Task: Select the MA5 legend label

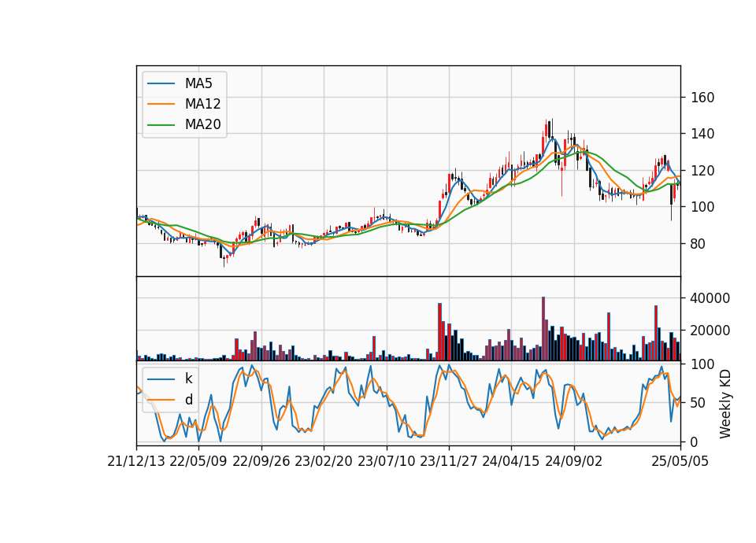Action: point(198,83)
